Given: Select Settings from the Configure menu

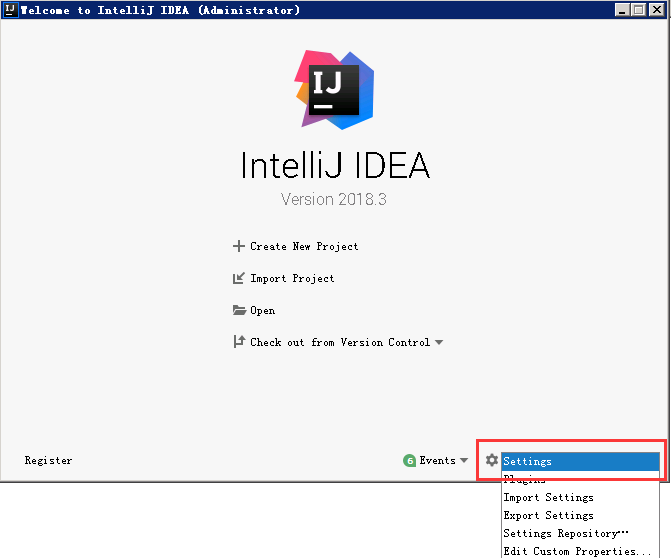Looking at the screenshot, I should [580, 461].
